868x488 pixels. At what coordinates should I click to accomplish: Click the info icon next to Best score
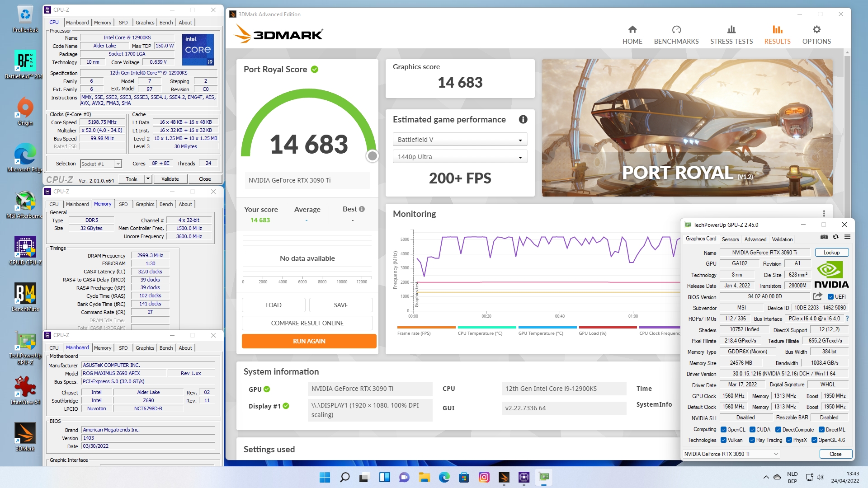click(362, 209)
